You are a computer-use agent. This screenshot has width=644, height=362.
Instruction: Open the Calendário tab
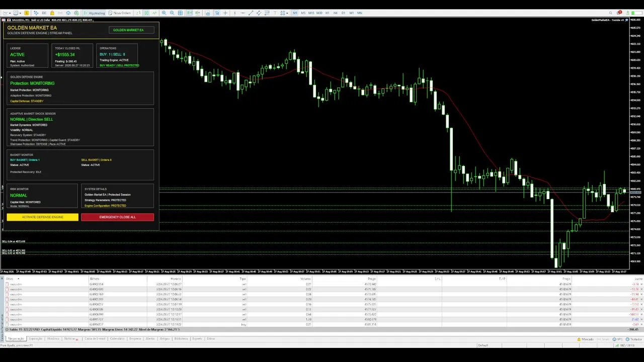pyautogui.click(x=117, y=339)
